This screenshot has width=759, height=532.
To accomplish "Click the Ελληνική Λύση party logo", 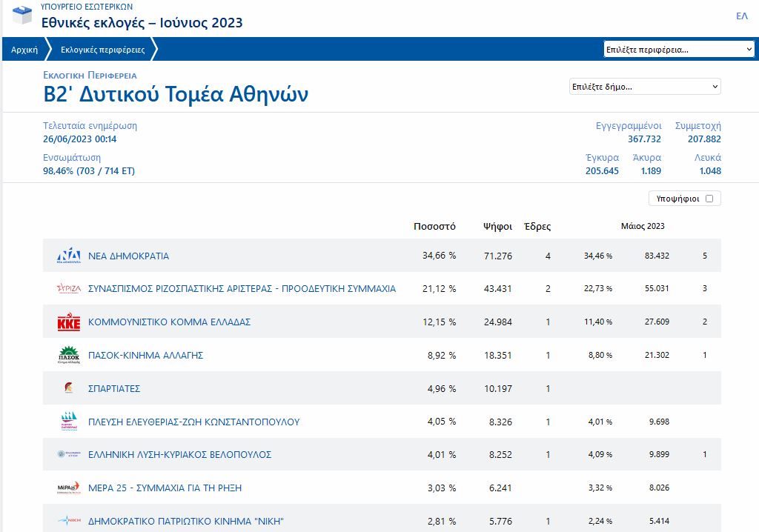I will (68, 454).
